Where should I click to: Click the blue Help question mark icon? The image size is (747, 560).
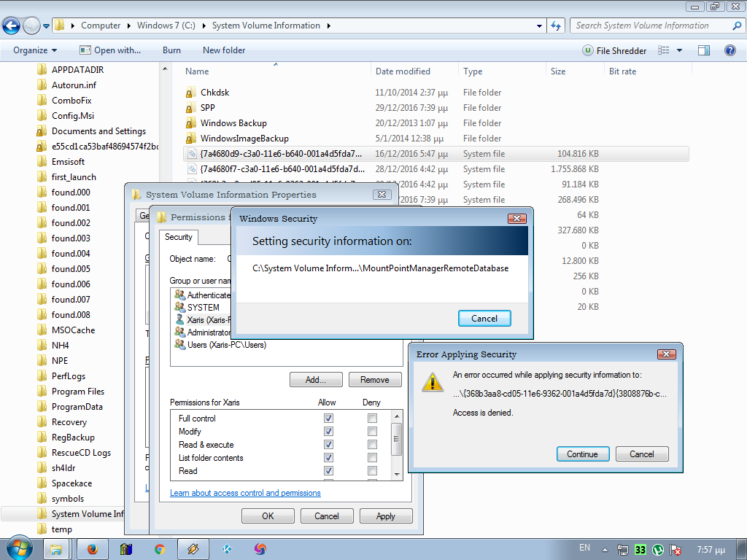(x=729, y=50)
